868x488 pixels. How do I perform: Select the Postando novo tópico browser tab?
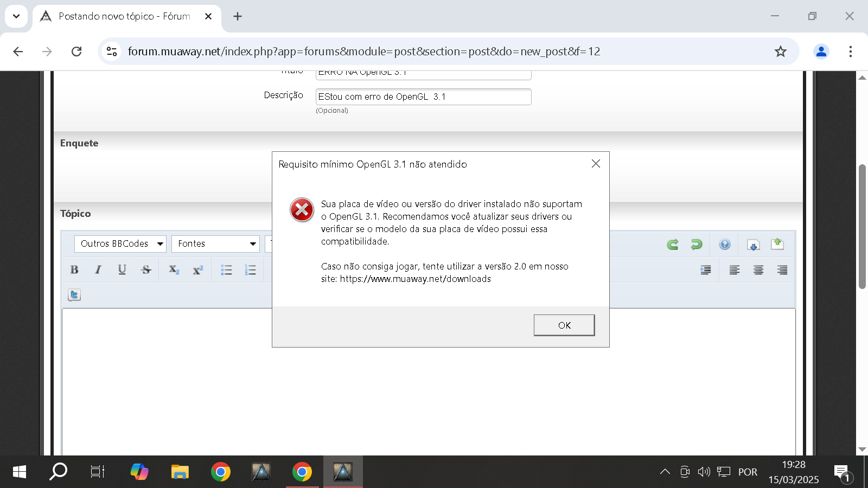[x=125, y=16]
